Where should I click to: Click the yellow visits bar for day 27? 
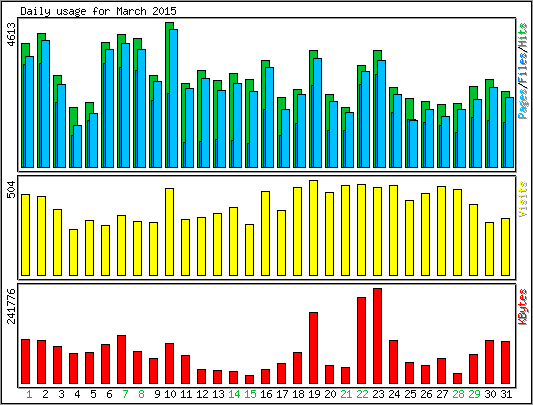click(442, 231)
